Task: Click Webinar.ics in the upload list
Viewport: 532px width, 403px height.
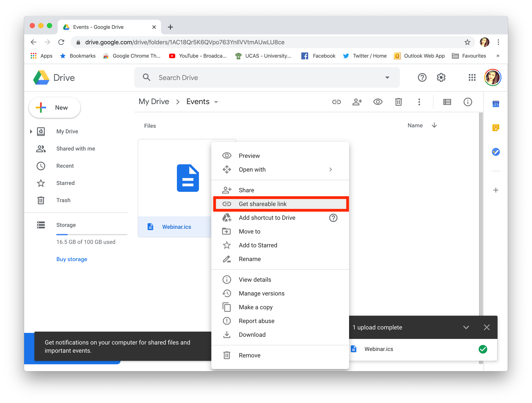Action: tap(379, 349)
